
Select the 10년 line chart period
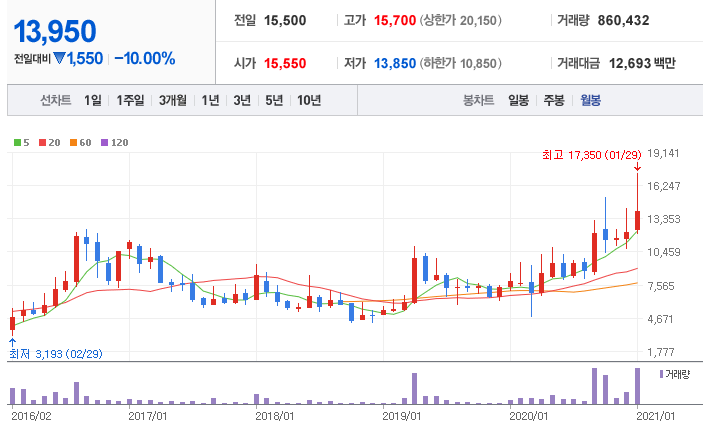(x=309, y=100)
